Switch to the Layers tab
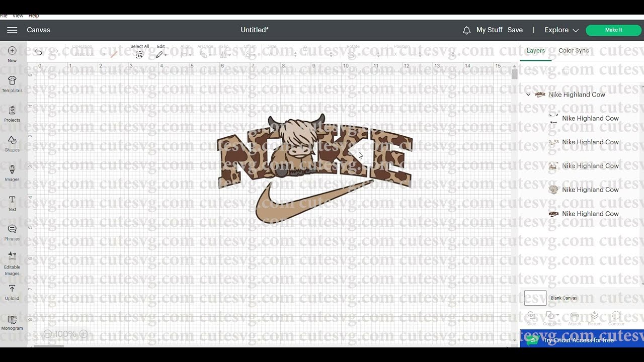The height and width of the screenshot is (362, 644). pos(535,51)
